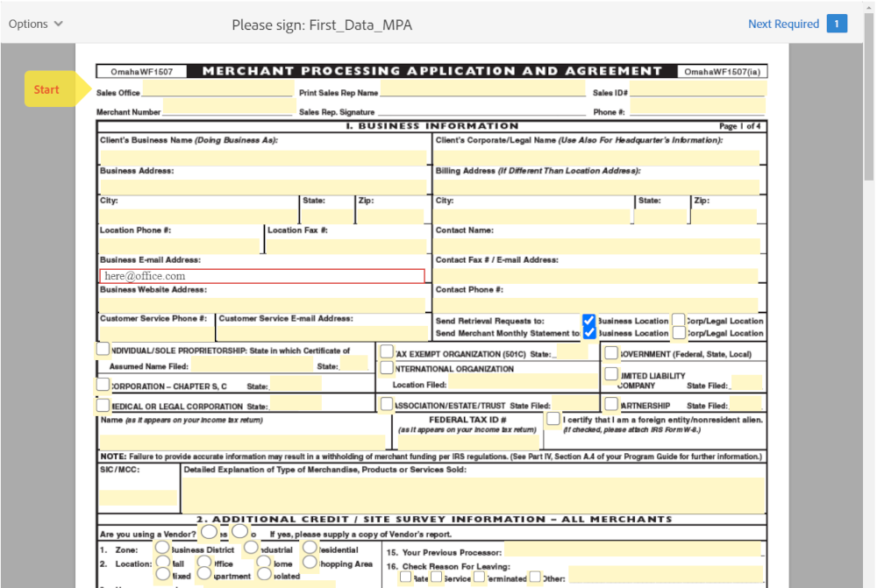Click the Business Website Address field

tap(262, 305)
